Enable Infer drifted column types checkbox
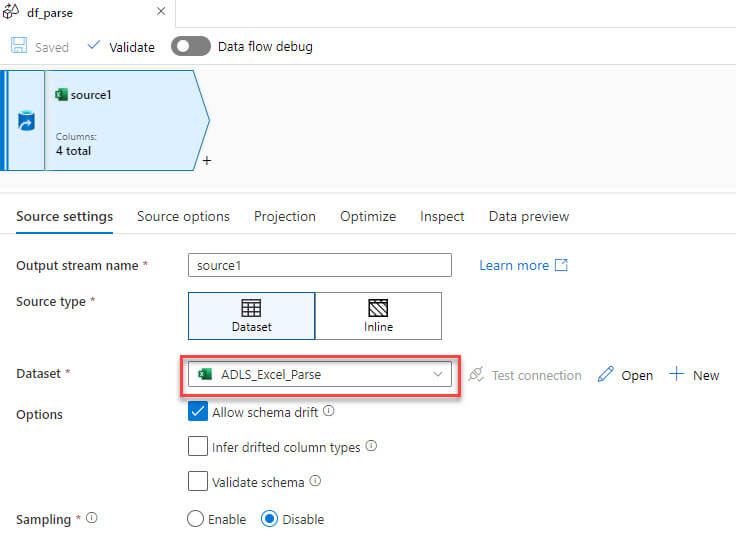 (198, 447)
